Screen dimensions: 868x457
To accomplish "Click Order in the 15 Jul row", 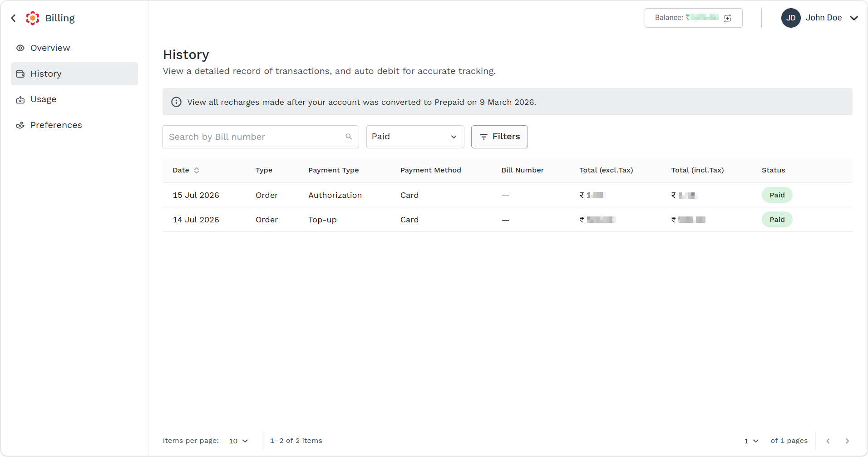I will (266, 195).
